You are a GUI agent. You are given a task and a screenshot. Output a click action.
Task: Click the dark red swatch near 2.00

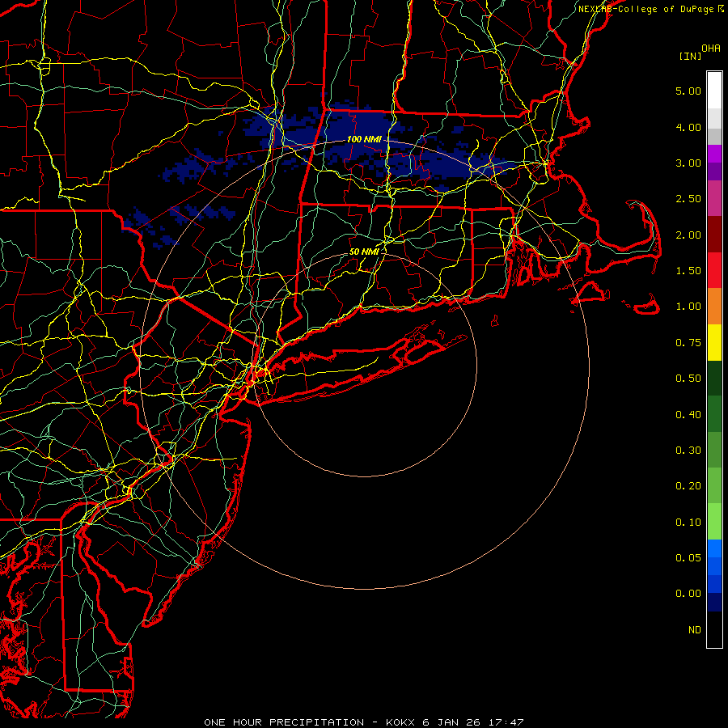tap(714, 235)
